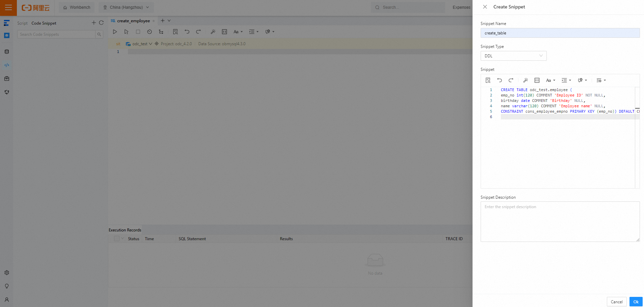This screenshot has height=307, width=644.
Task: Focus the top Search box
Action: pos(408,7)
